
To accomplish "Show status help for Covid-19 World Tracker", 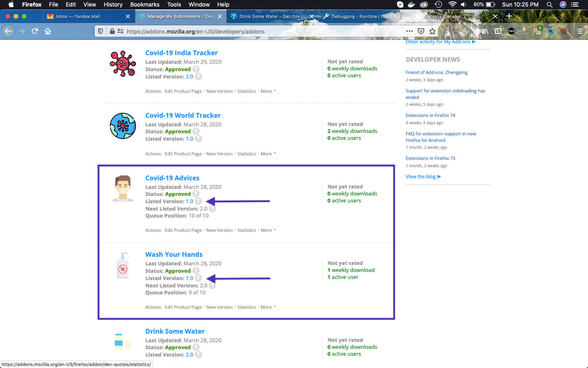I will coord(196,131).
